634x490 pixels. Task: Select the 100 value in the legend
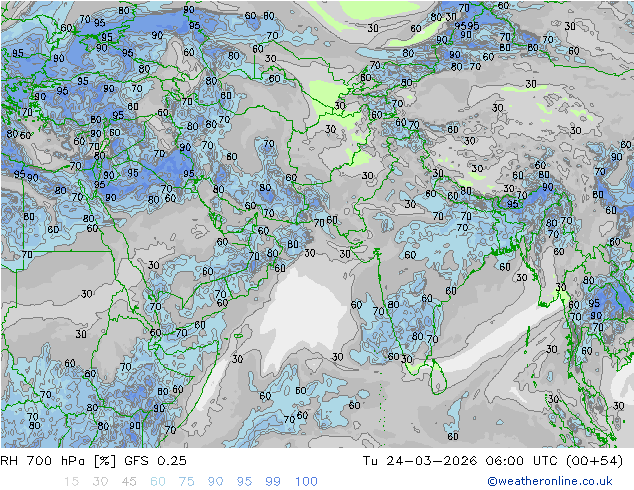click(306, 482)
